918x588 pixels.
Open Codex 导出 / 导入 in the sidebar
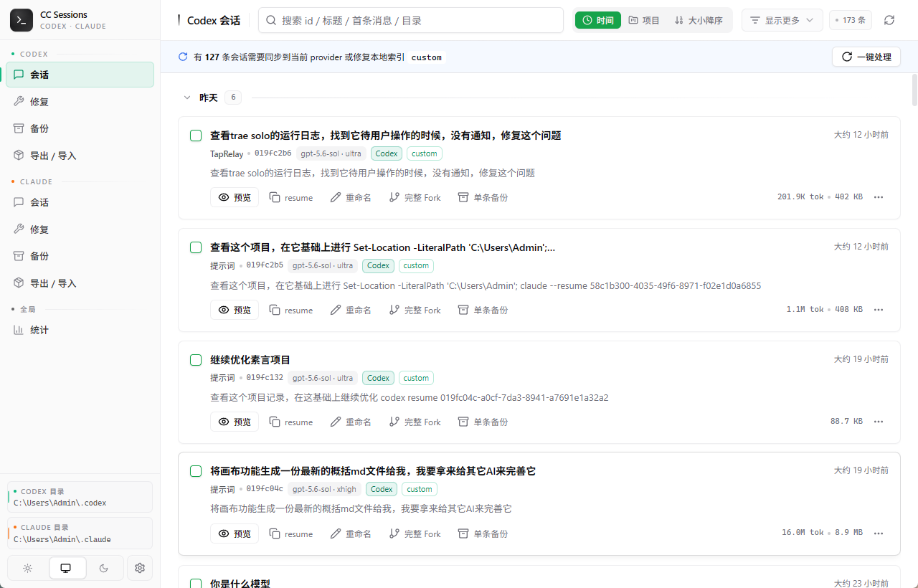tap(80, 156)
